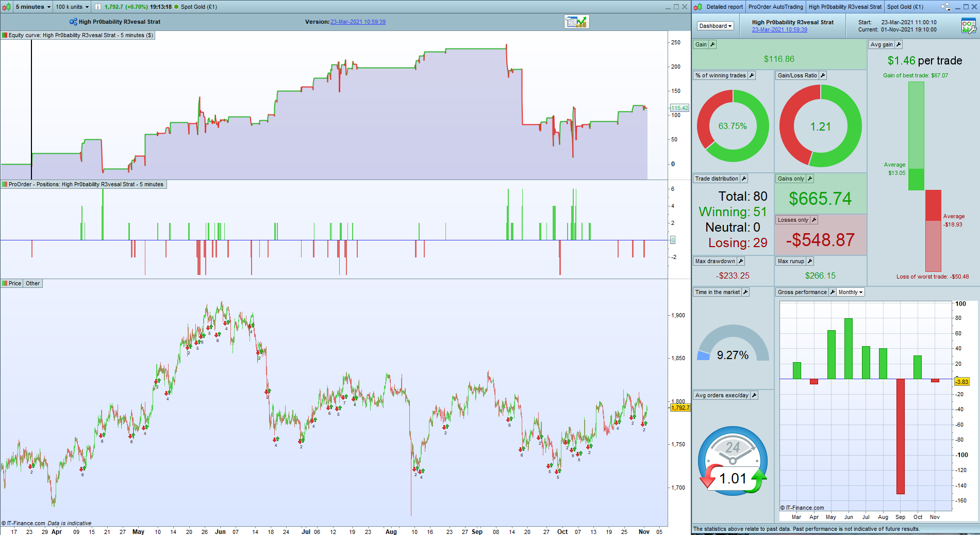Image resolution: width=980 pixels, height=535 pixels.
Task: Click the wrench beside % of winning trades
Action: [752, 75]
